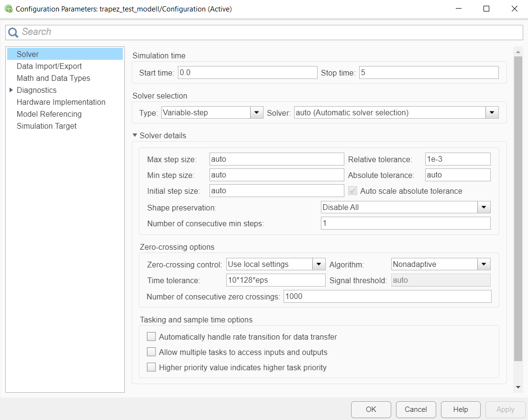Open the Solver selection dropdown

coord(492,113)
